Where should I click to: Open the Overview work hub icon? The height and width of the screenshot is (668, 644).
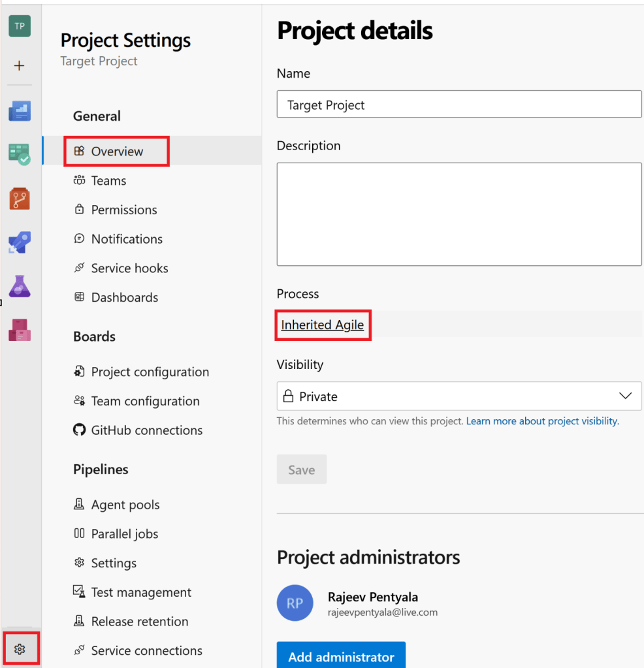pos(19,111)
